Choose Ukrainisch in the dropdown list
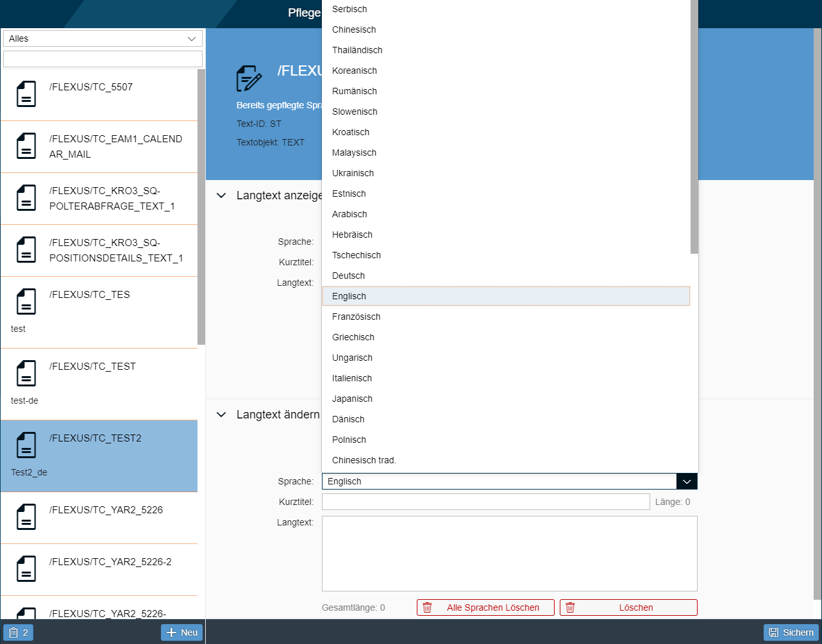 pyautogui.click(x=506, y=173)
